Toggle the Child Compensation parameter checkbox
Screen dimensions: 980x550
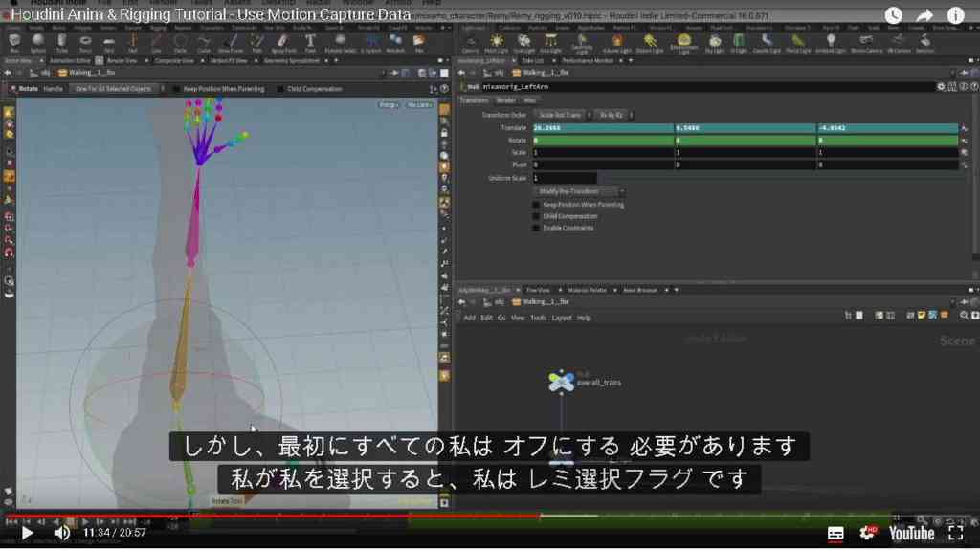click(x=536, y=216)
